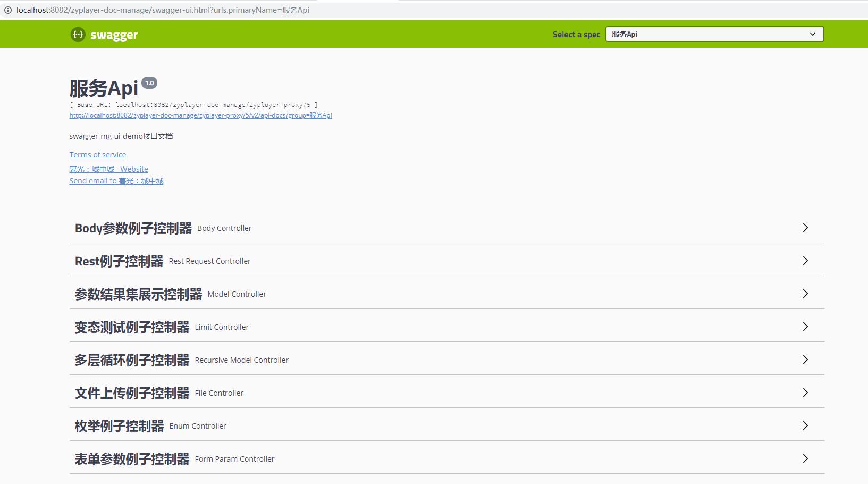The height and width of the screenshot is (484, 868).
Task: Click Send email to 暮光：城中城 link
Action: (x=116, y=181)
